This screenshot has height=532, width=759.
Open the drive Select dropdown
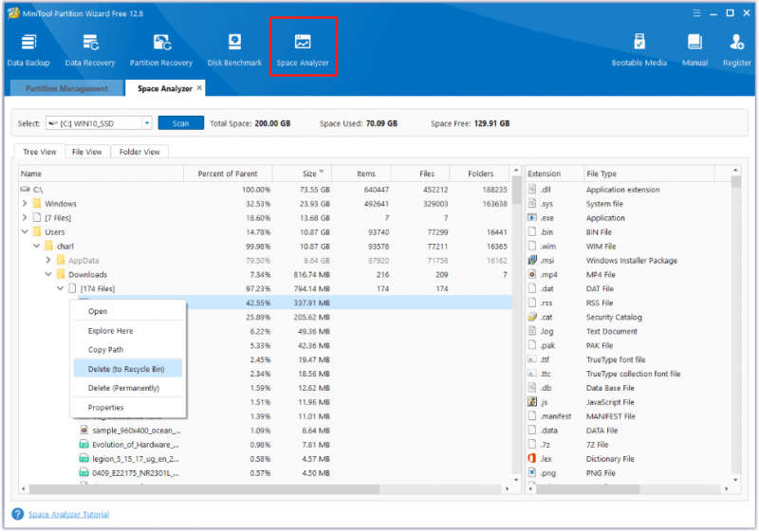click(147, 123)
